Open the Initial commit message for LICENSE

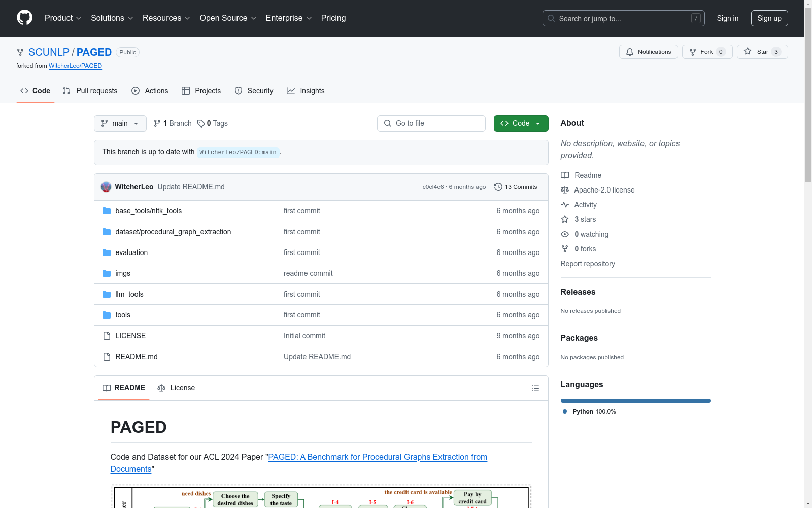[x=304, y=336]
